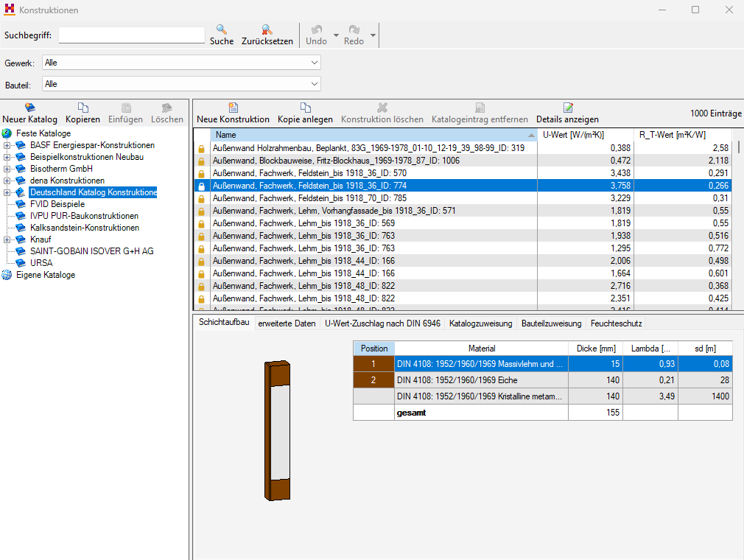Create a Neue Konstruktion
This screenshot has width=744, height=560.
pyautogui.click(x=233, y=113)
